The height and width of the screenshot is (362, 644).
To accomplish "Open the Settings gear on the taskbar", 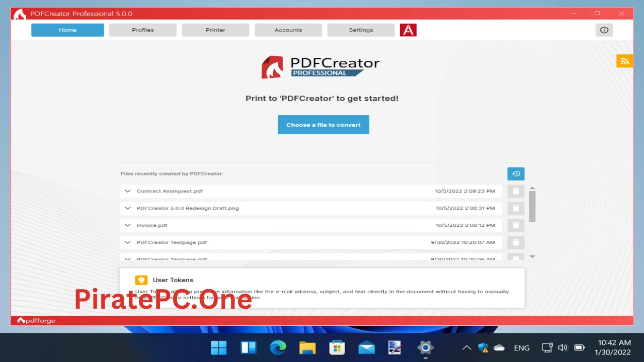I will [x=426, y=347].
